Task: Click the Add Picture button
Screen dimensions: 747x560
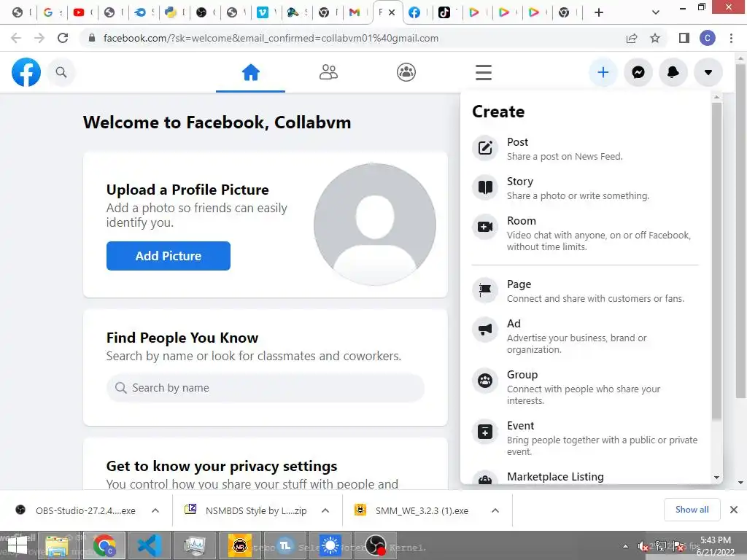Action: 169,256
